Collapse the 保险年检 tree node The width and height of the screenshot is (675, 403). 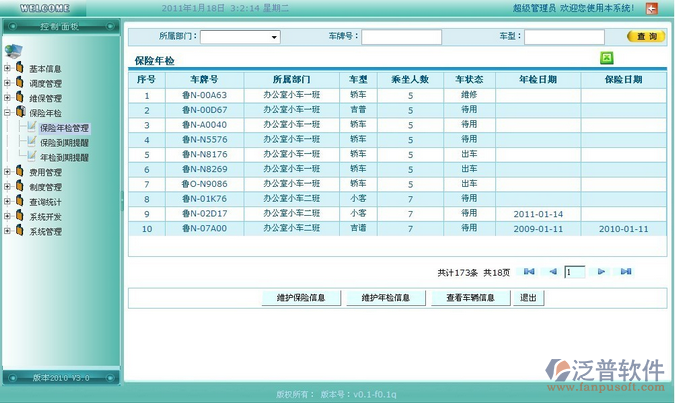click(7, 113)
